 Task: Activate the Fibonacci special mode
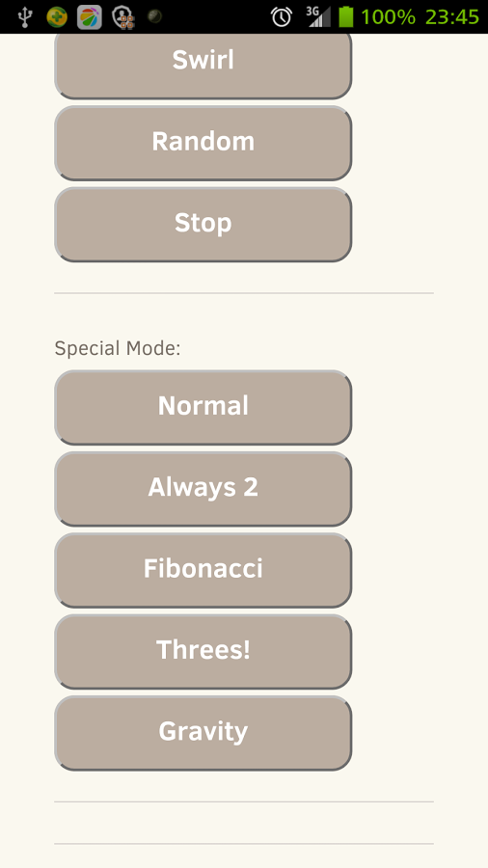pyautogui.click(x=203, y=570)
